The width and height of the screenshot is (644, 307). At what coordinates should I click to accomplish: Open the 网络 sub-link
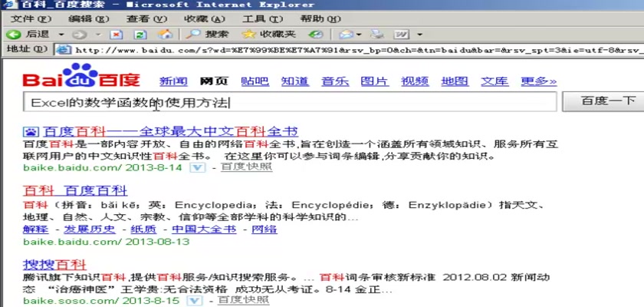click(264, 229)
